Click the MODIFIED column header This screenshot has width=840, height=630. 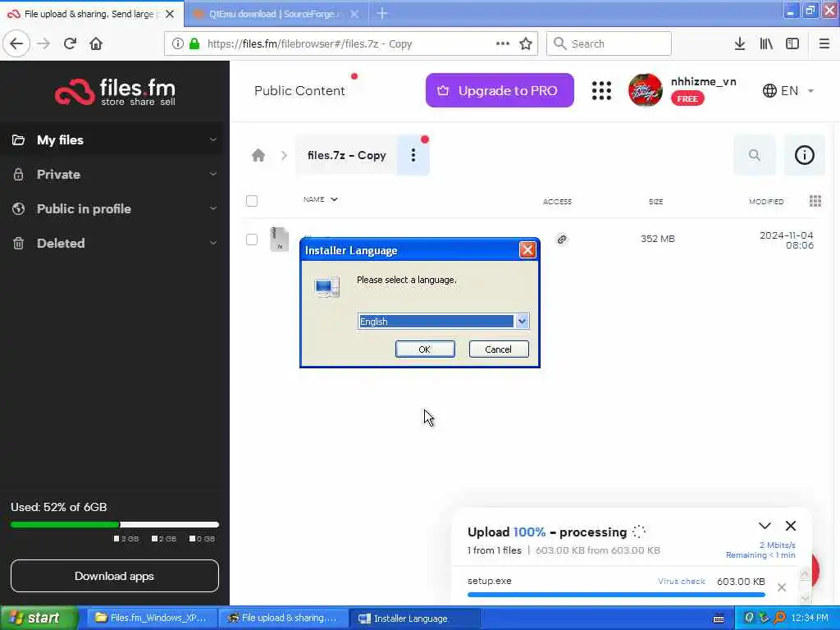pyautogui.click(x=766, y=202)
